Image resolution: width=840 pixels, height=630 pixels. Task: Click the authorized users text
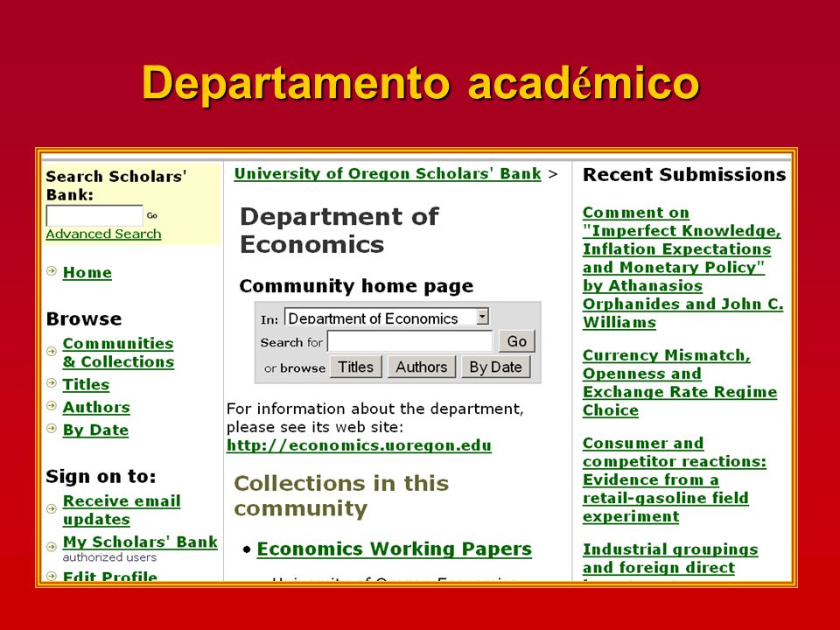coord(110,557)
